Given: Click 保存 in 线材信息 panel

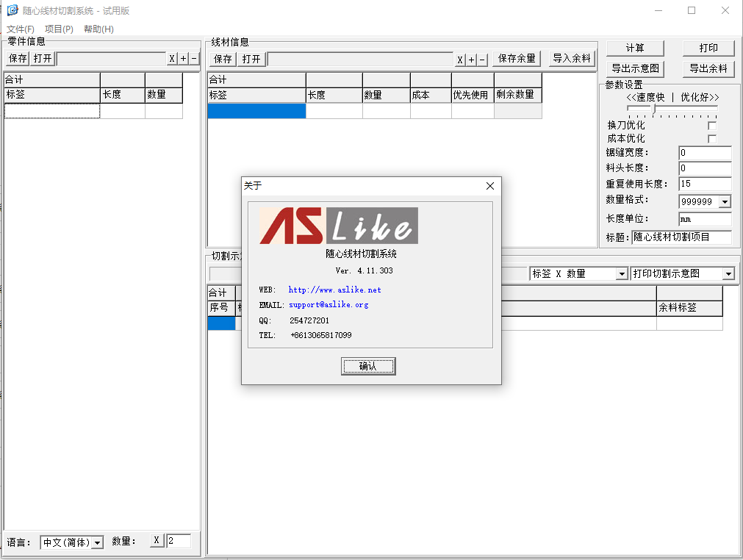Looking at the screenshot, I should click(x=223, y=59).
